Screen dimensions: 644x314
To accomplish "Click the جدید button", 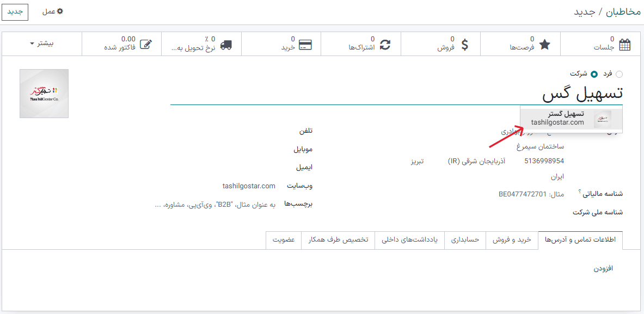I will click(15, 11).
